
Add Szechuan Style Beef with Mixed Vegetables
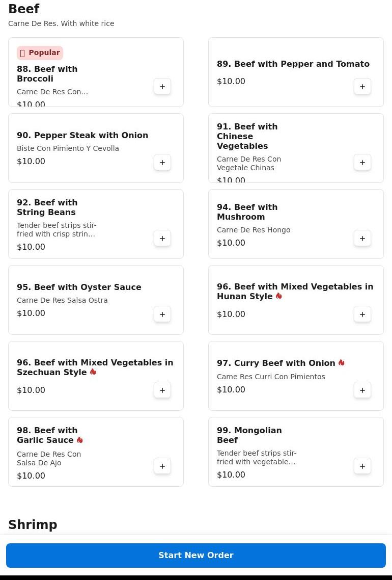[x=162, y=390]
